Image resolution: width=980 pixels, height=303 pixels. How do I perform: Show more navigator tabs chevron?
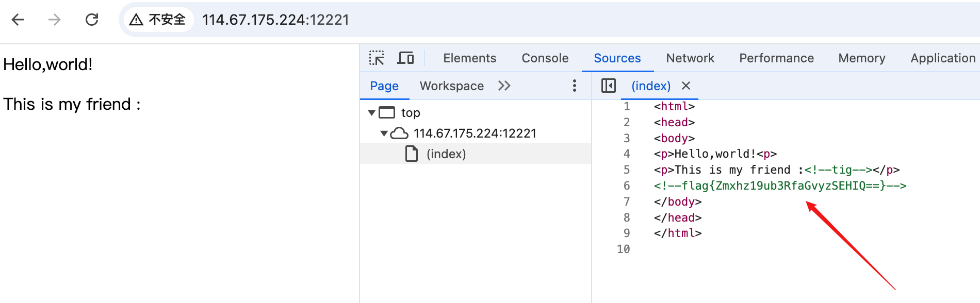(x=504, y=86)
